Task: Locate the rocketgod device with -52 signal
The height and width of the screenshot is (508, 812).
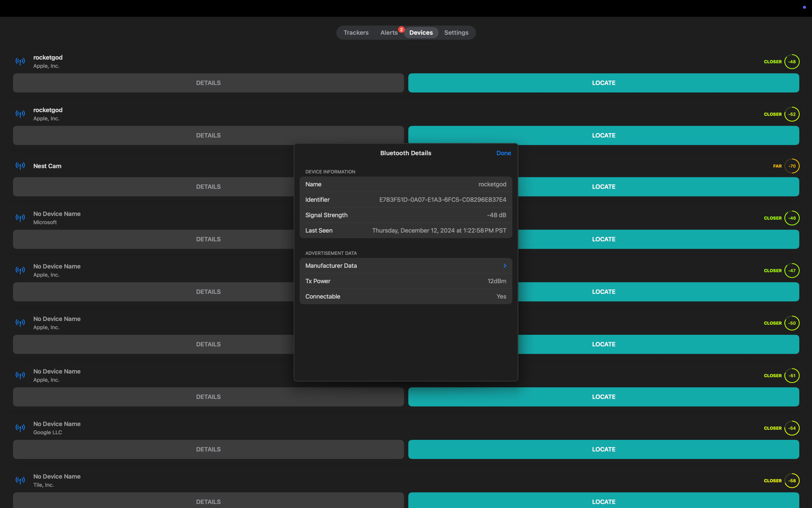Action: (604, 135)
